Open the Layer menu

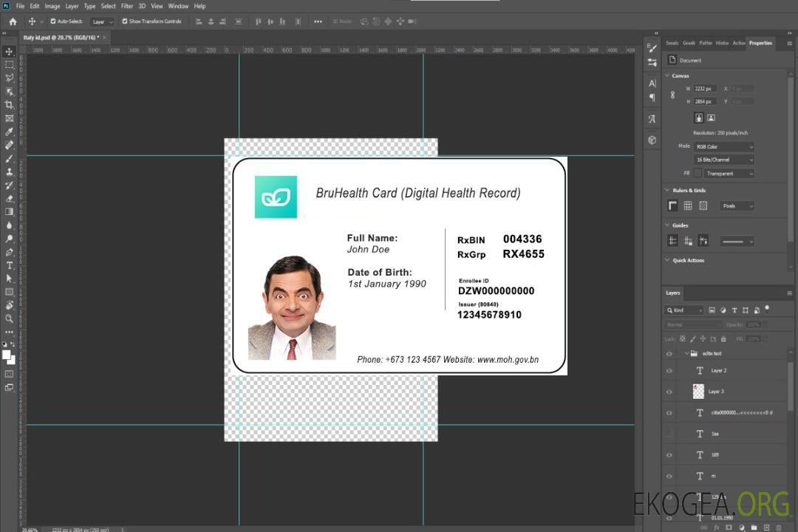point(72,6)
